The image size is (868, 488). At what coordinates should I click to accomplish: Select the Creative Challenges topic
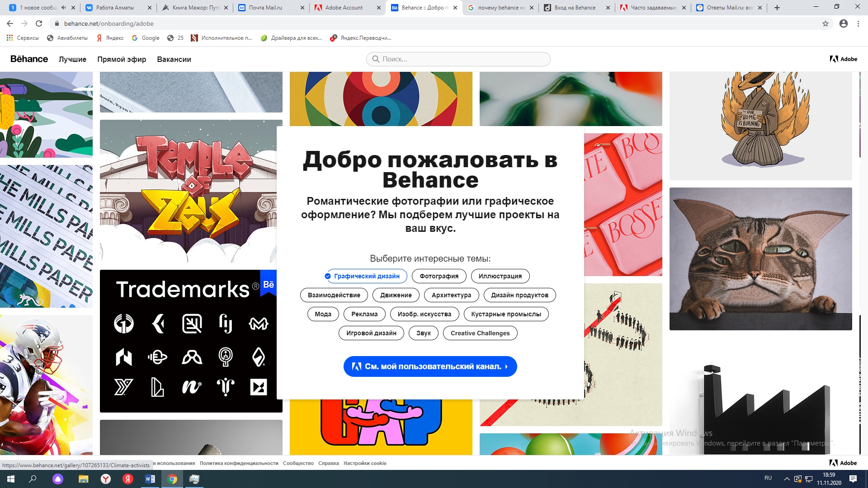pyautogui.click(x=480, y=333)
